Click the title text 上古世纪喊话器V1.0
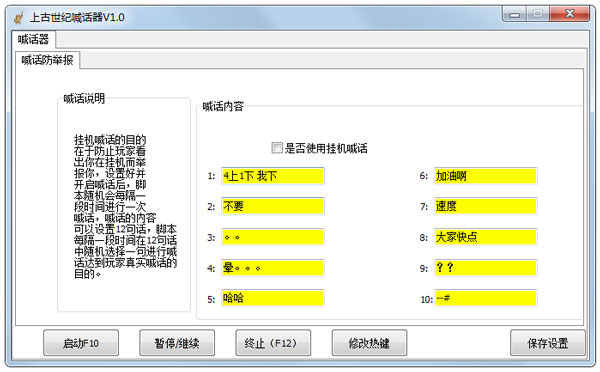600x372 pixels. click(x=77, y=17)
